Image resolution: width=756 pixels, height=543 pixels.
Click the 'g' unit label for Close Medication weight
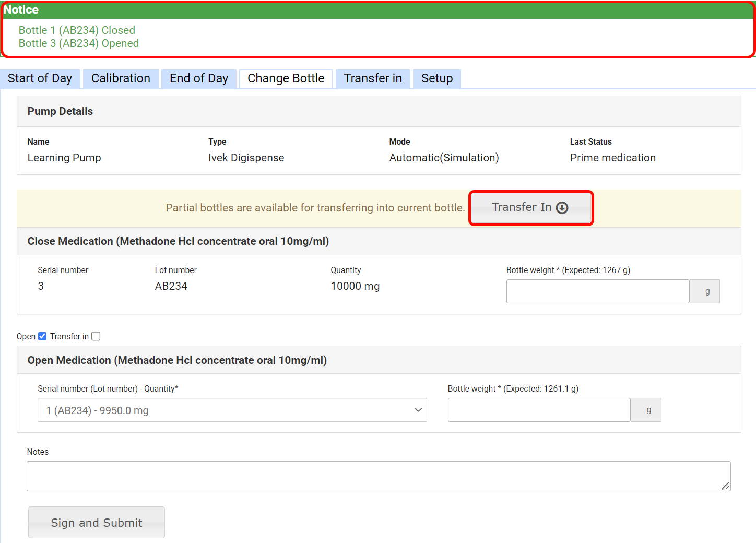(x=707, y=292)
